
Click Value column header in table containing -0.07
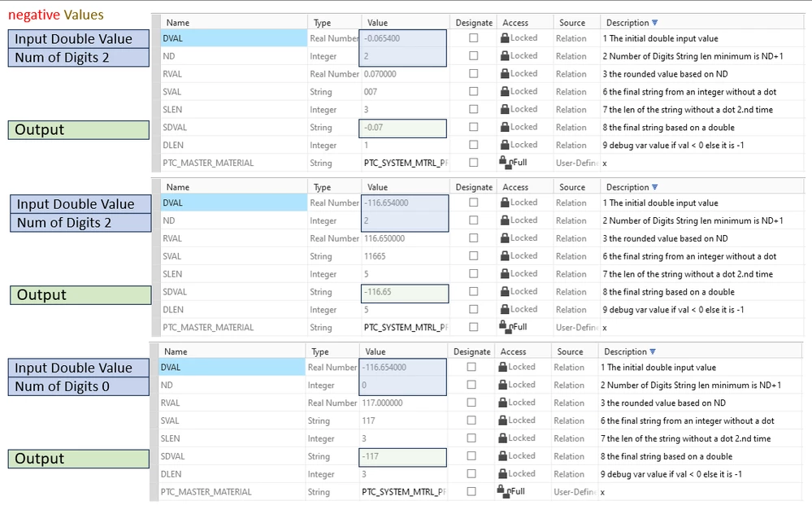[405, 23]
